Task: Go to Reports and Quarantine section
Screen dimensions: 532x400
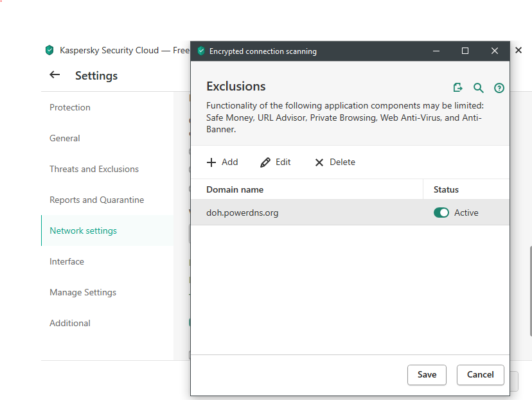Action: pyautogui.click(x=96, y=200)
